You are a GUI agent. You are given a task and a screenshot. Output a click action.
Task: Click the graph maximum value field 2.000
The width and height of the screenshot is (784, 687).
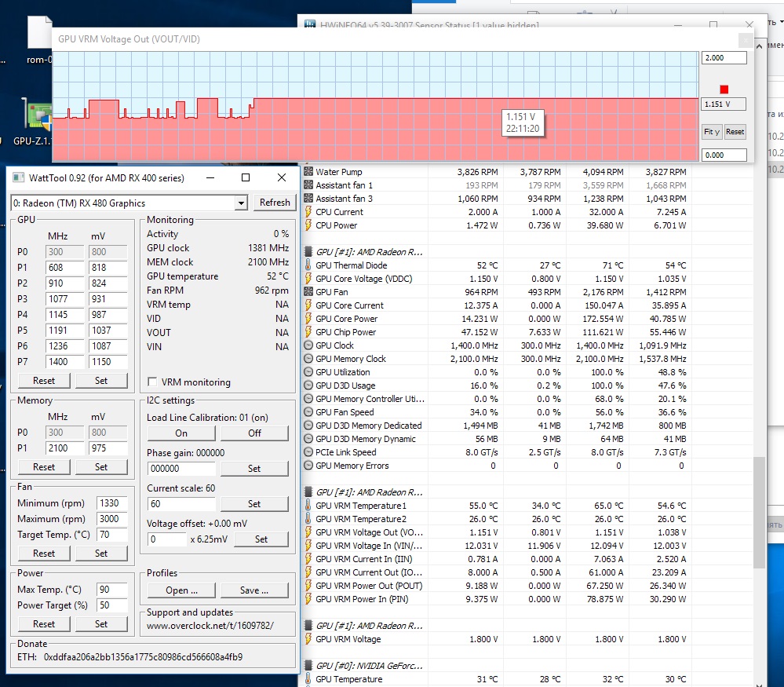point(724,58)
